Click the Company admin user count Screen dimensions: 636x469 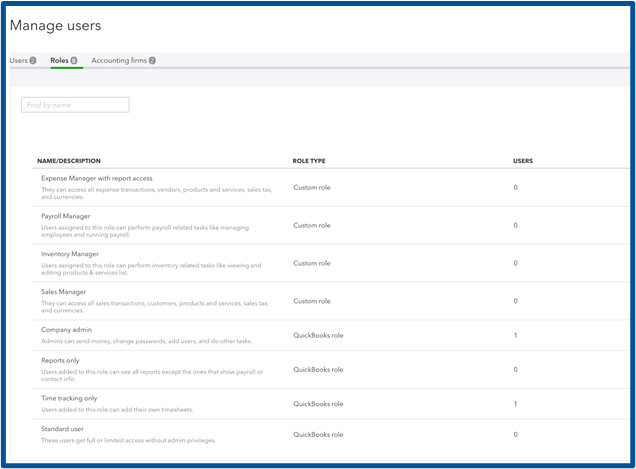(515, 335)
